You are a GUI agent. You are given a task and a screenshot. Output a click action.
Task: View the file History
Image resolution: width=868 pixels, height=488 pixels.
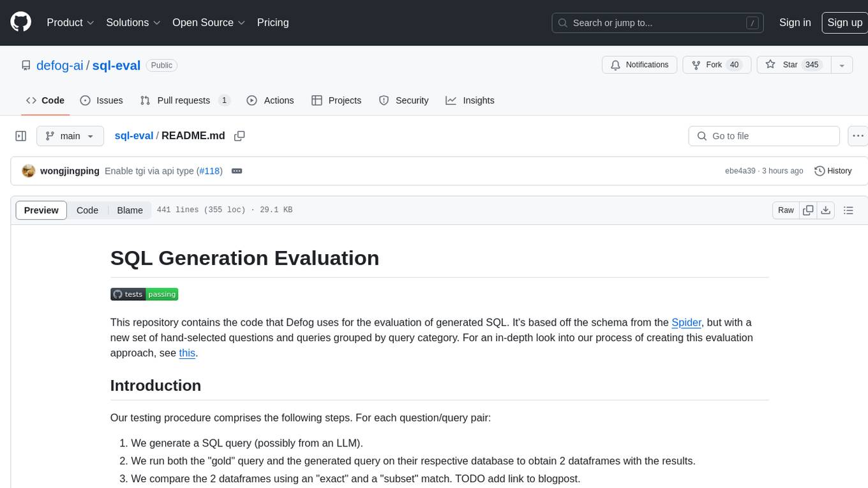(833, 171)
